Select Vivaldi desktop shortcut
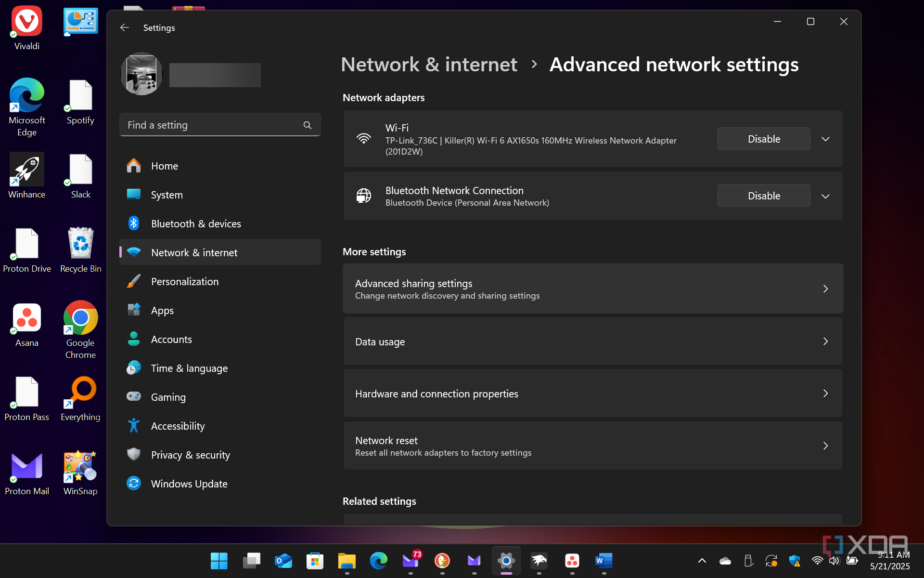Viewport: 924px width, 578px height. pos(27,28)
